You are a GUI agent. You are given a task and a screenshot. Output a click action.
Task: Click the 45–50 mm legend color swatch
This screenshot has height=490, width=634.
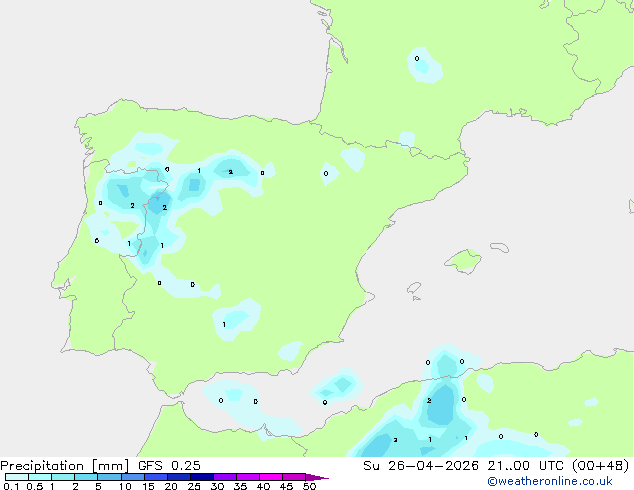pos(294,477)
